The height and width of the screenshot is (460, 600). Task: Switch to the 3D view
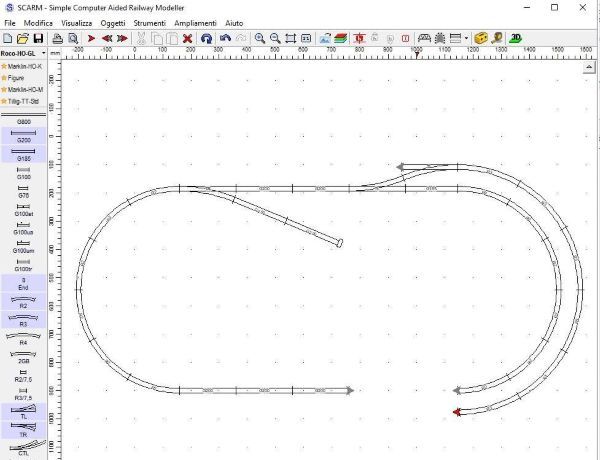[515, 38]
